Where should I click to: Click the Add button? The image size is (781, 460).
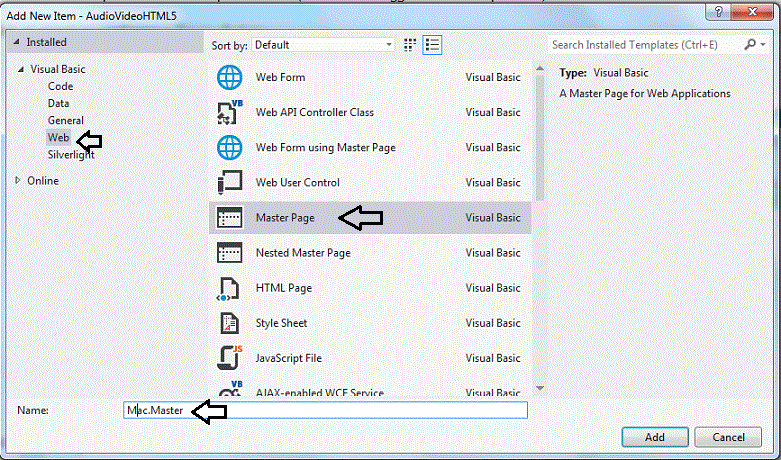point(654,438)
